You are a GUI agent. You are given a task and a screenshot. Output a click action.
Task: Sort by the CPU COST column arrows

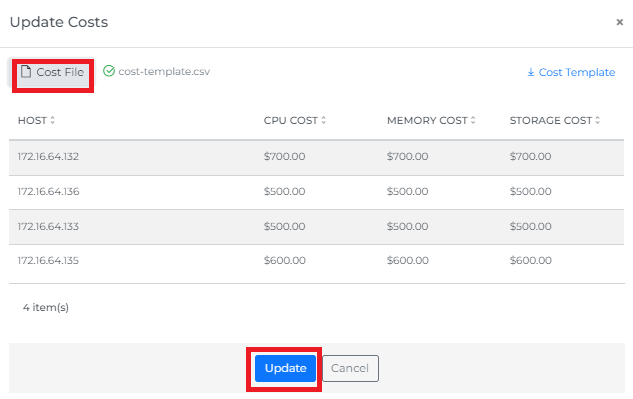click(x=323, y=120)
